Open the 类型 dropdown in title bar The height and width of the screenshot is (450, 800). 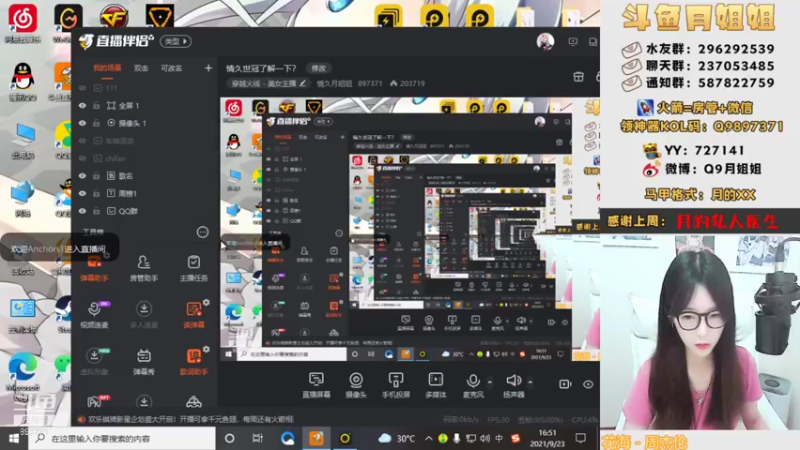click(176, 41)
